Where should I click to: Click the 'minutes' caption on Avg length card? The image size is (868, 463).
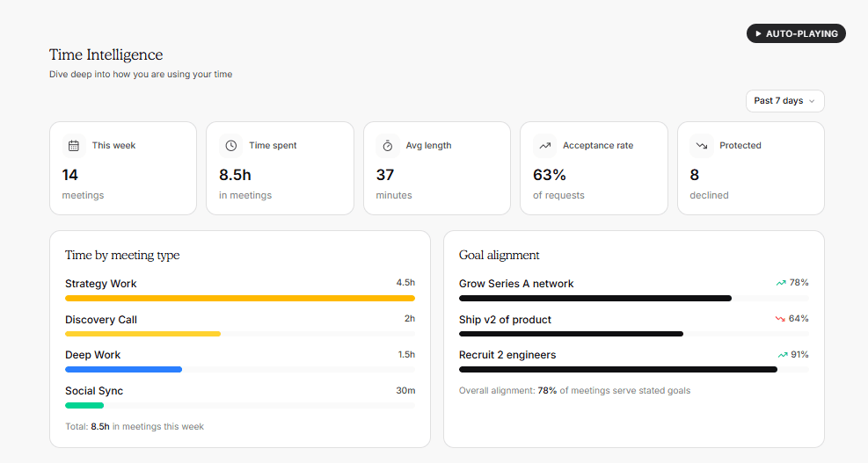coord(394,195)
